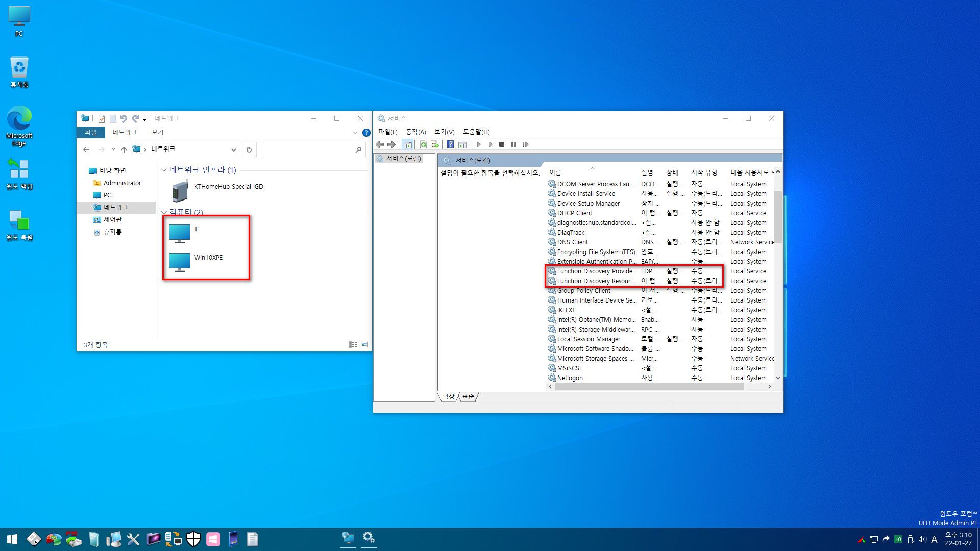Click the Stop service square icon
Screen dimensions: 980x551
pyautogui.click(x=502, y=144)
